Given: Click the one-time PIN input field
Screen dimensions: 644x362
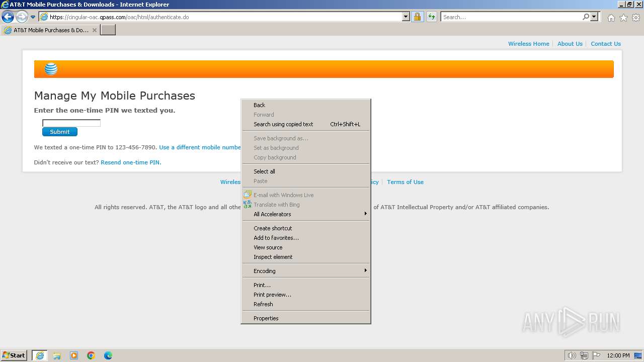Looking at the screenshot, I should (x=71, y=123).
